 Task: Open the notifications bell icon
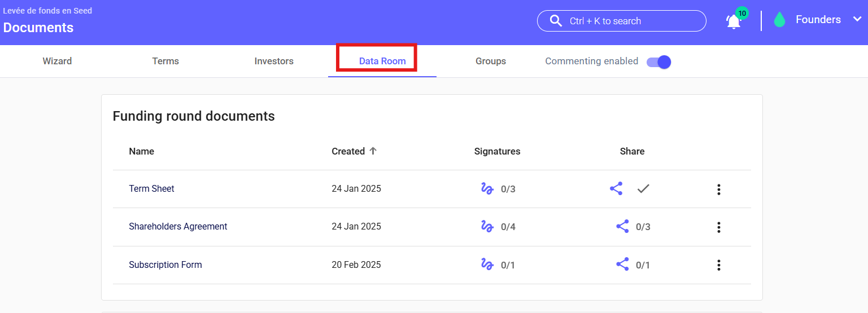click(x=733, y=21)
